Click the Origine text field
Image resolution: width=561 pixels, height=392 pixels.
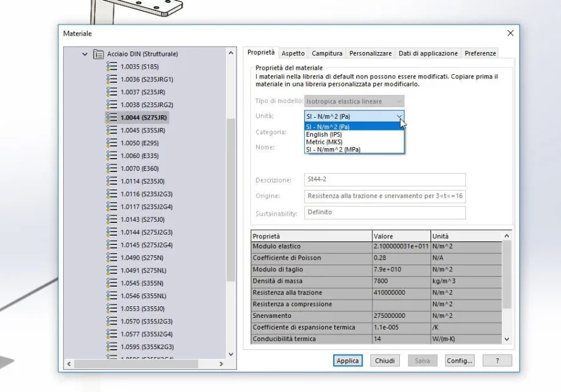click(x=385, y=196)
